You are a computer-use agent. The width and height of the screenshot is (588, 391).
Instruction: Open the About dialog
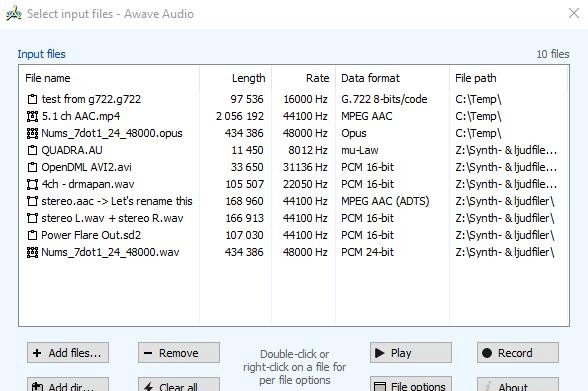(x=518, y=385)
